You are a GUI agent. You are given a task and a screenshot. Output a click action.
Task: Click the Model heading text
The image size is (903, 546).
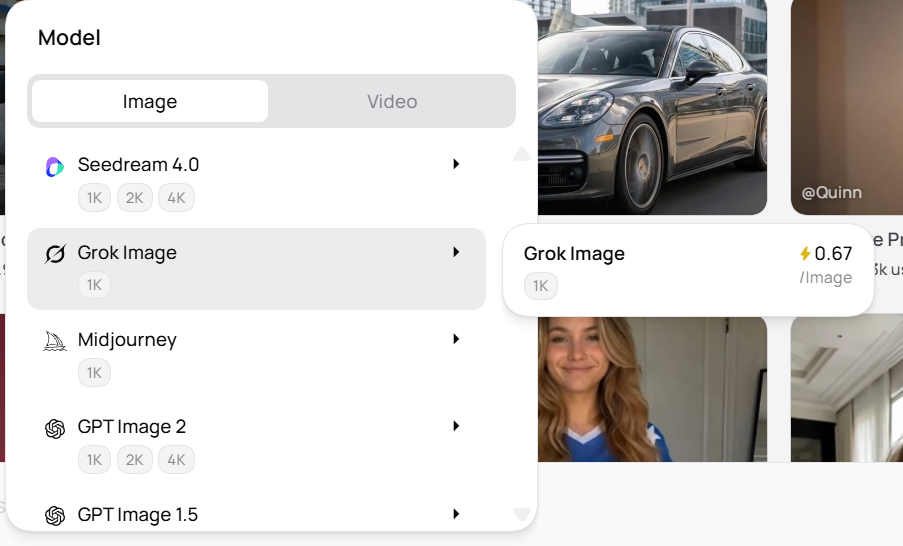click(x=69, y=38)
